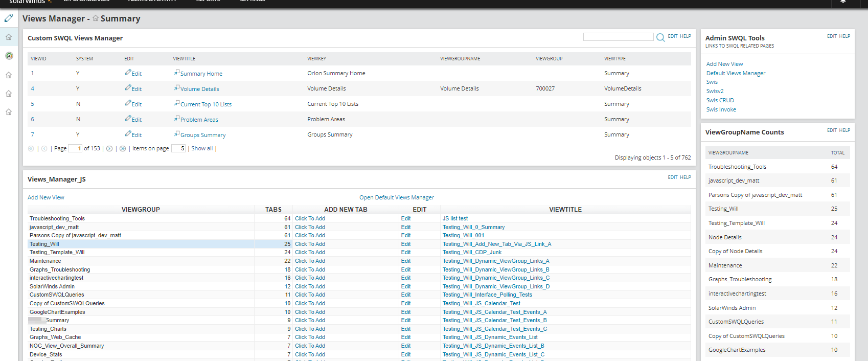Go to first page with the double-left arrow icon

tap(31, 149)
